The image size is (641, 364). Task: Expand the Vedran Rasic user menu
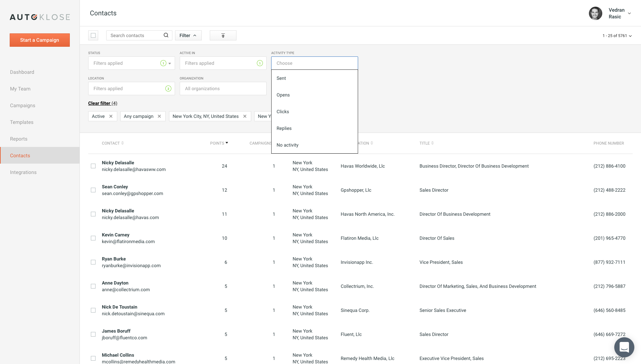click(x=629, y=13)
